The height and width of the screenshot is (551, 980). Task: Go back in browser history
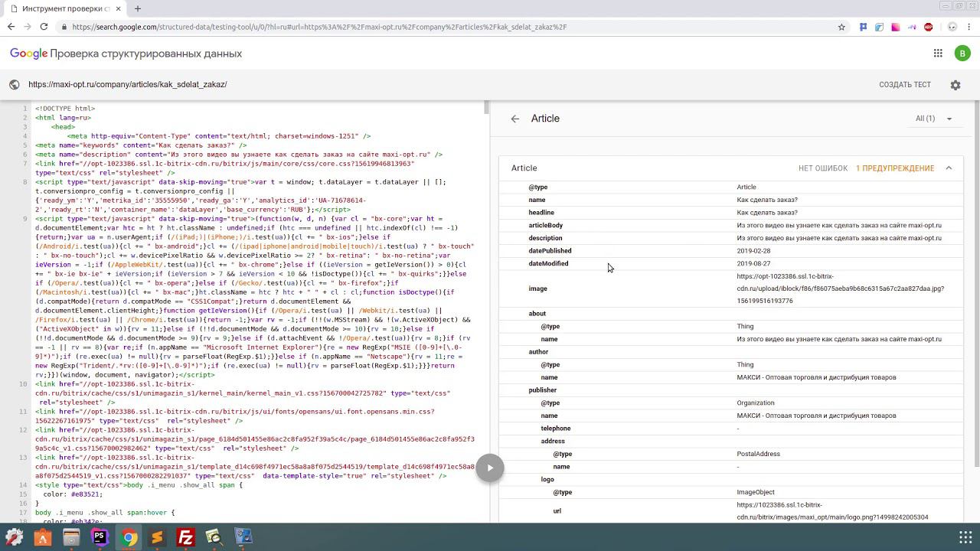11,27
